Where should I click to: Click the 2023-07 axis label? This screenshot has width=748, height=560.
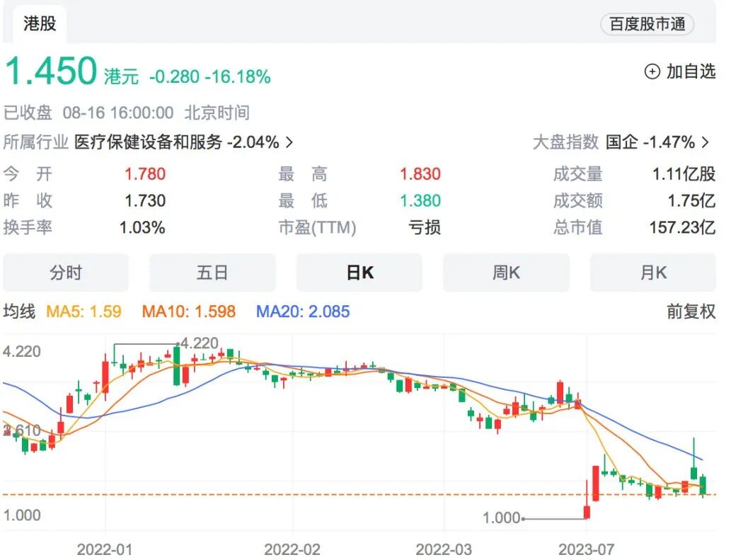click(x=587, y=547)
